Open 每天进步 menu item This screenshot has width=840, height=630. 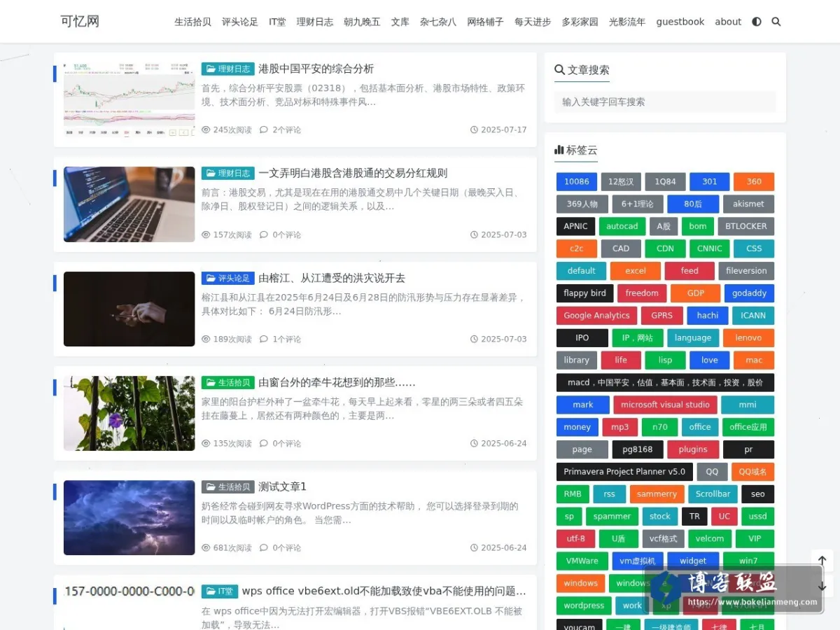(533, 22)
